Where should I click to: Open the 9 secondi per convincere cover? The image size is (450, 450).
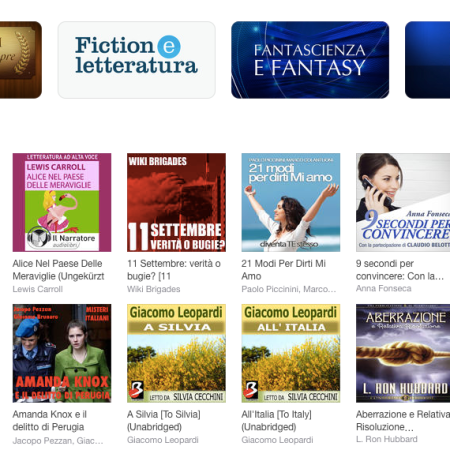pos(403,202)
